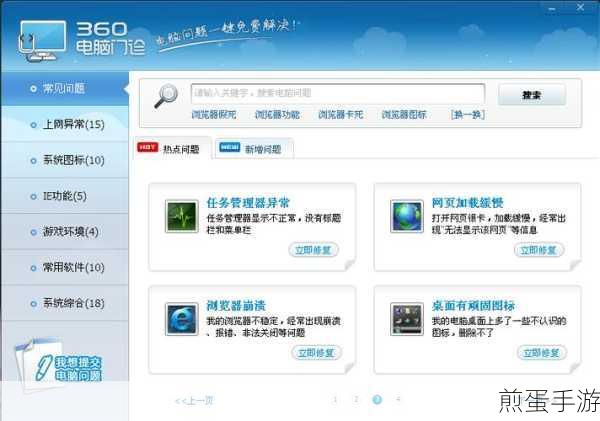Go to page 4 in pagination
This screenshot has width=600, height=421.
[398, 400]
